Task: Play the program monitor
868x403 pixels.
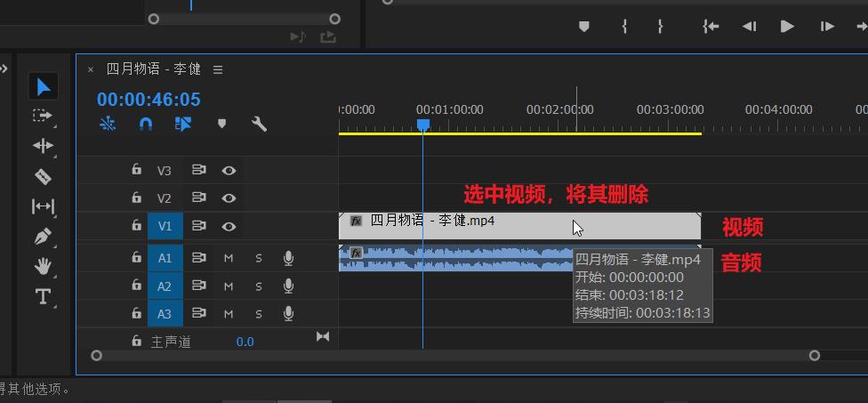Action: coord(786,26)
